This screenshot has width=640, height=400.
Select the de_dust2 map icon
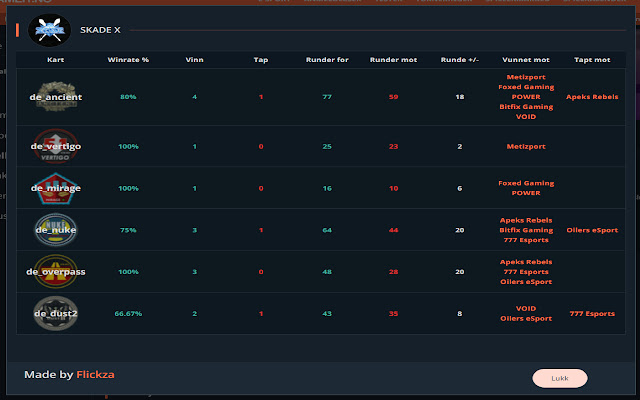point(56,313)
